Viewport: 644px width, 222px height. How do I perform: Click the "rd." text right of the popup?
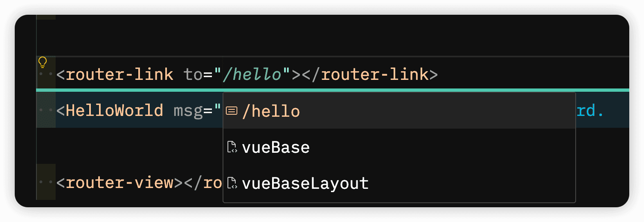590,111
